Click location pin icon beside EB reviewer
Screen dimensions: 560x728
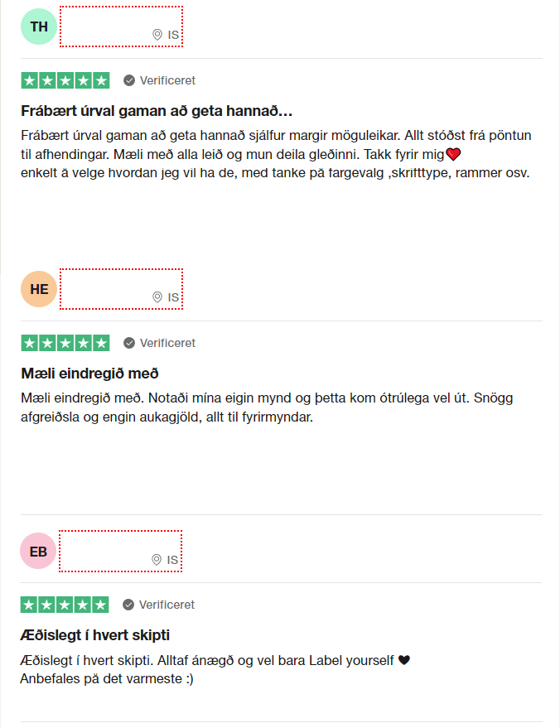[157, 560]
